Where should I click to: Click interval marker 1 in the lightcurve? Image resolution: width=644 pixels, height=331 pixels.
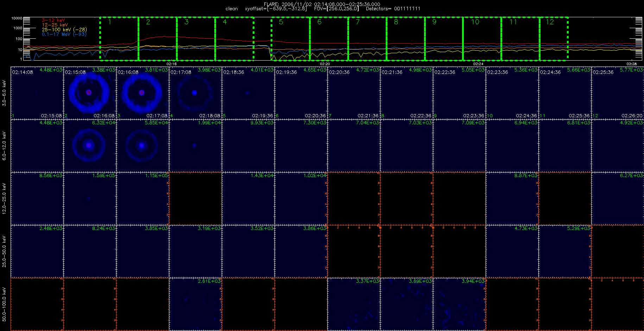click(110, 22)
